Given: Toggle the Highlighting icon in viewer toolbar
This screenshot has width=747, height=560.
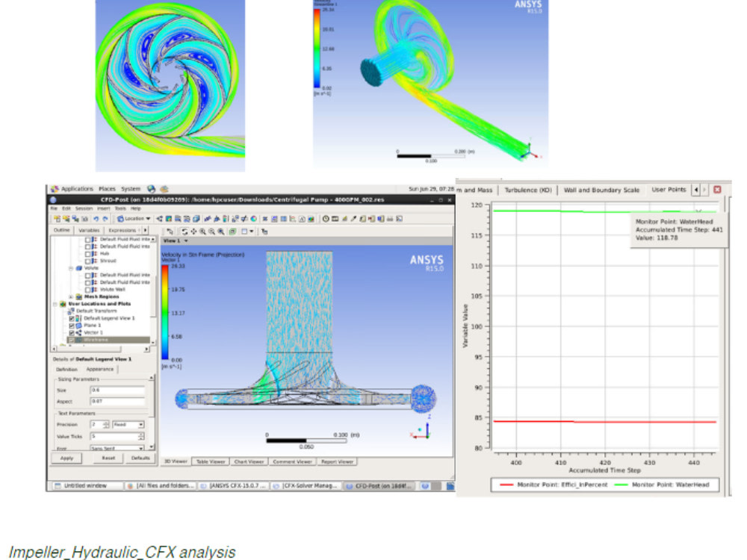Looking at the screenshot, I should tap(232, 231).
